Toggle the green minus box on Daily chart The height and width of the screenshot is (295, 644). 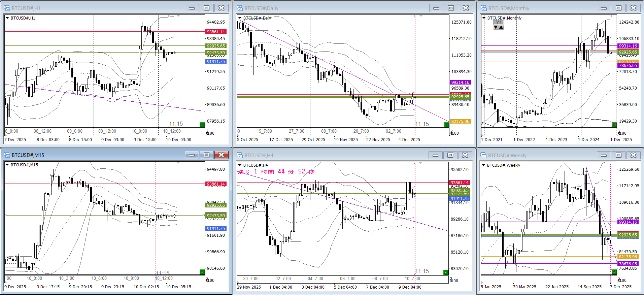[x=446, y=125]
